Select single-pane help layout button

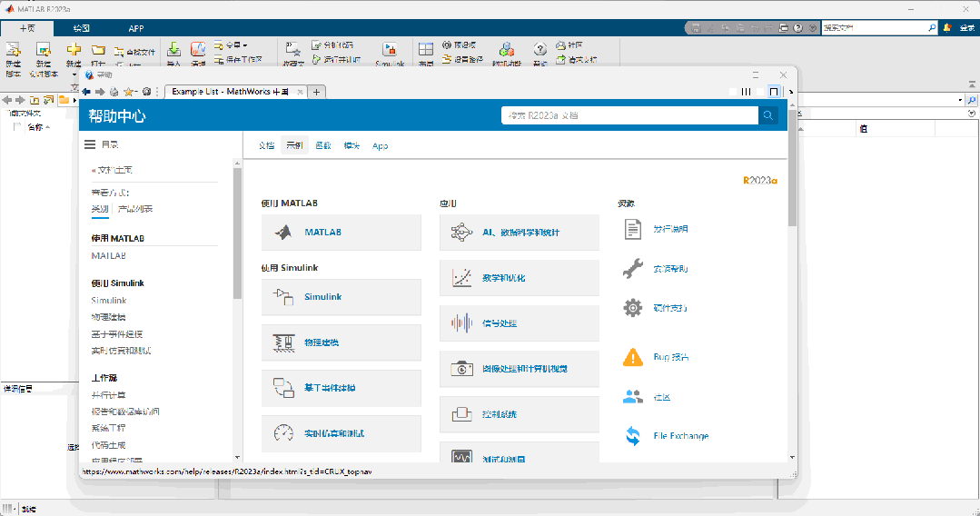pos(774,92)
